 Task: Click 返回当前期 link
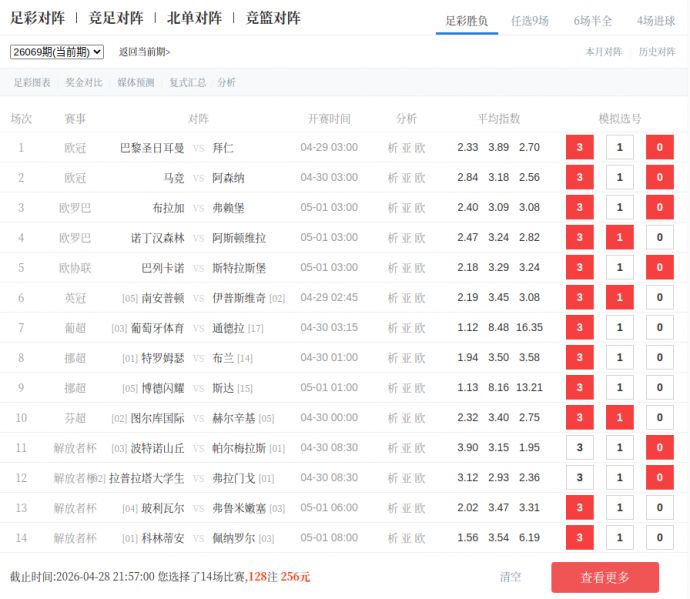(x=144, y=52)
